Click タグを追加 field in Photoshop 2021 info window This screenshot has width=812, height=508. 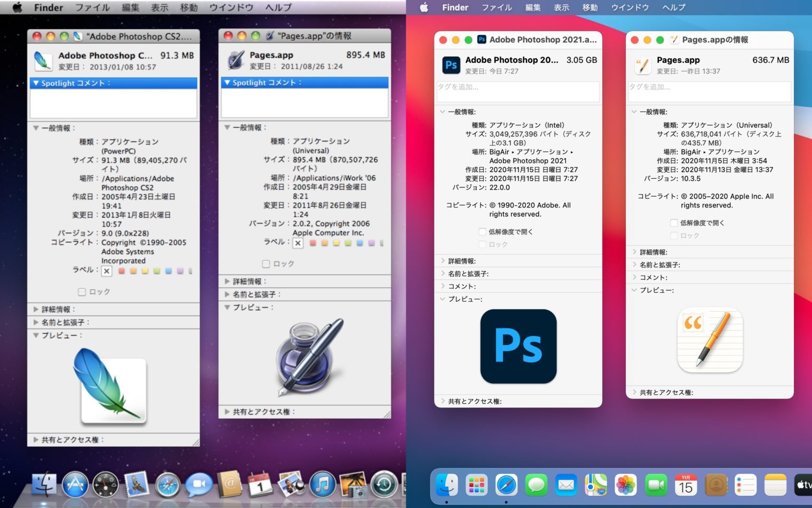pyautogui.click(x=518, y=91)
